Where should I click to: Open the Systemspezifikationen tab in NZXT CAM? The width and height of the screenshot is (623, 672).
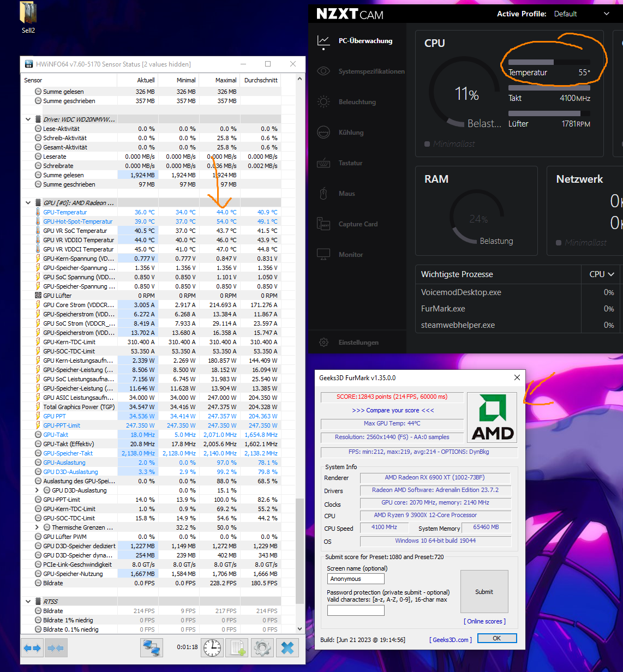(x=372, y=71)
